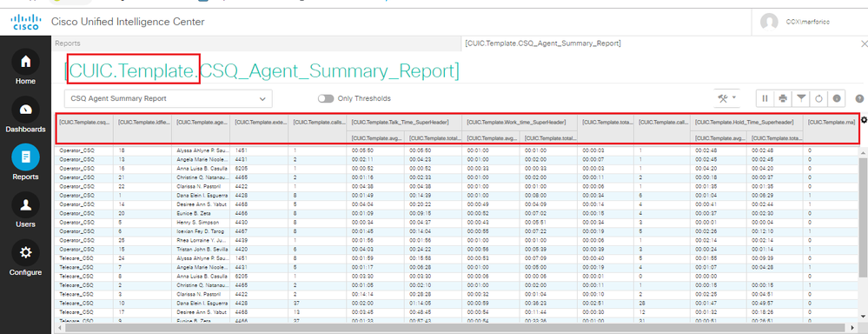Pause the report auto-refresh

(x=765, y=98)
